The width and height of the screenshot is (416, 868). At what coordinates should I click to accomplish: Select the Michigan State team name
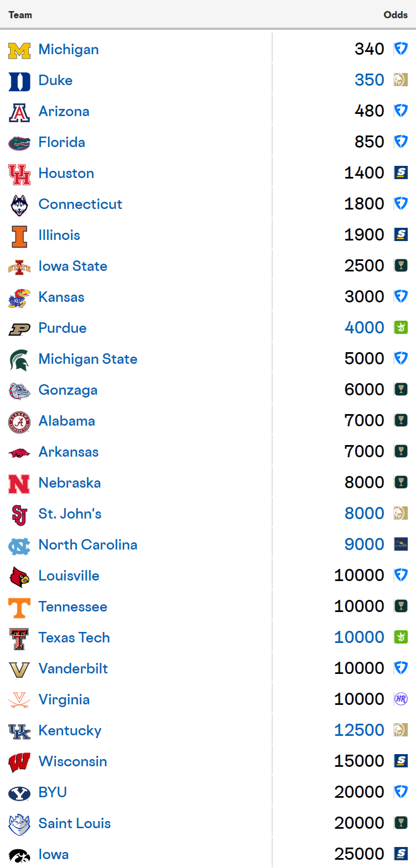point(88,359)
